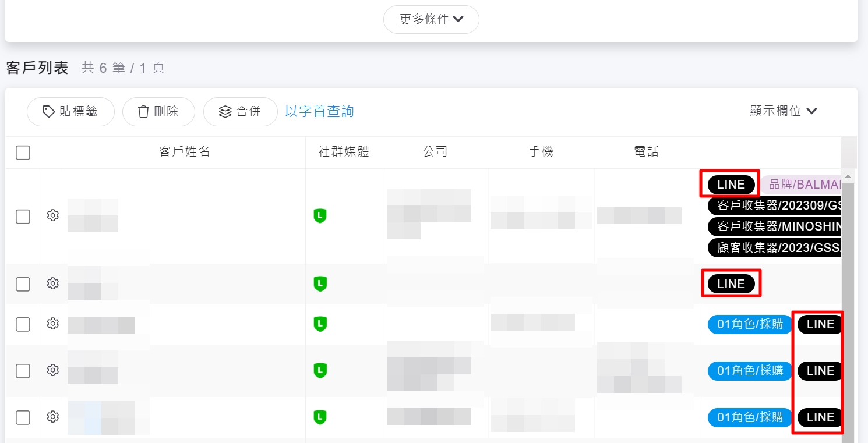
Task: Select the checkbox of the third customer row
Action: pos(23,324)
